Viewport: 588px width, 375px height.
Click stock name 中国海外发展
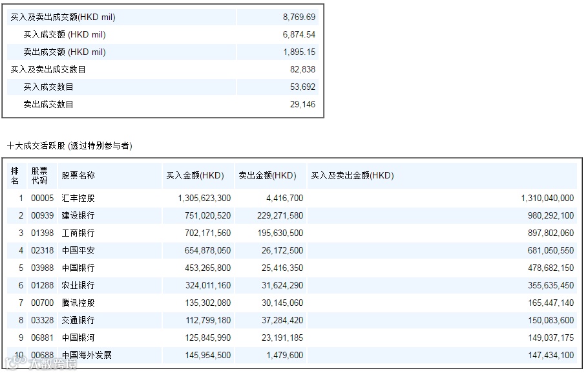coord(87,355)
